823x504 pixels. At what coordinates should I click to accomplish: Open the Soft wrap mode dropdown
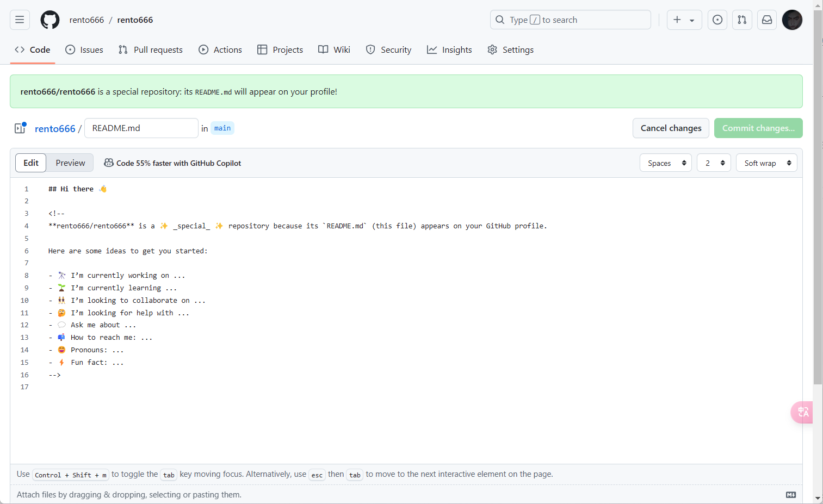click(x=766, y=163)
